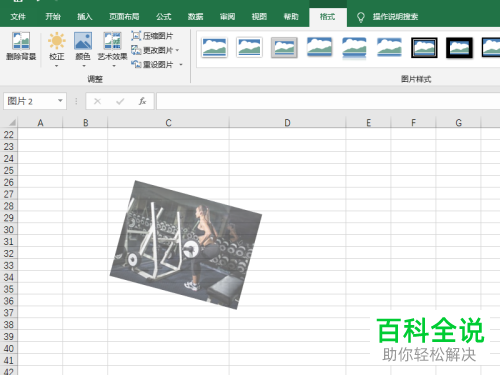The image size is (500, 375).
Task: Select column F header
Action: pos(413,123)
